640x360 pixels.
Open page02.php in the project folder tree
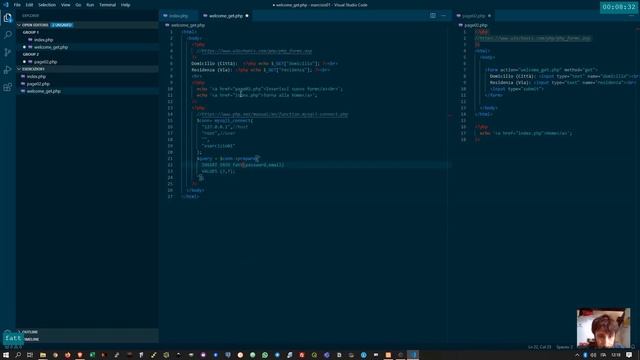(x=38, y=84)
